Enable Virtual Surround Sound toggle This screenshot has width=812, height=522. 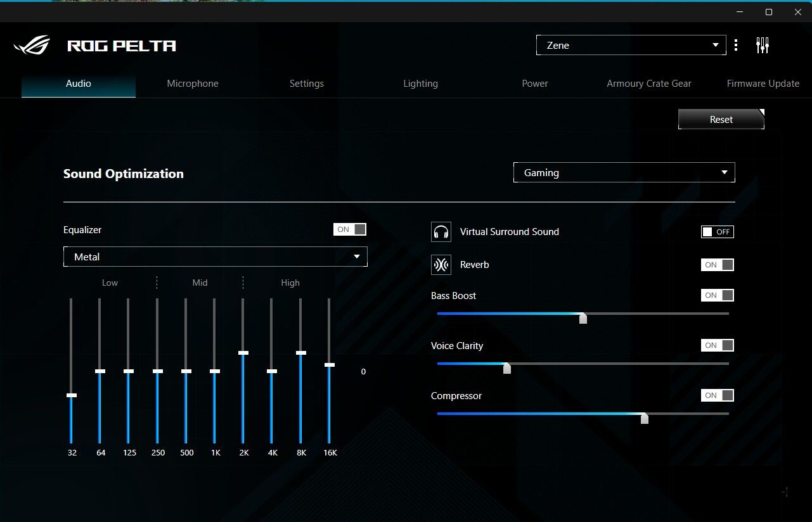point(718,232)
